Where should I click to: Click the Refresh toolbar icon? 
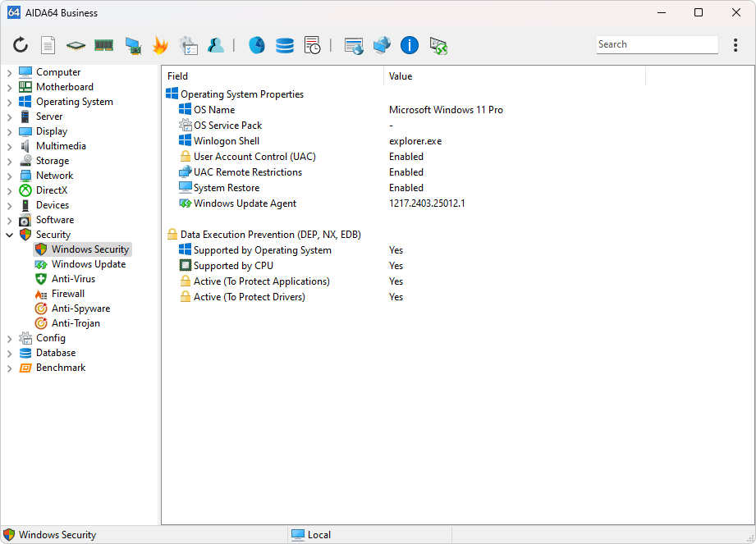tap(21, 45)
